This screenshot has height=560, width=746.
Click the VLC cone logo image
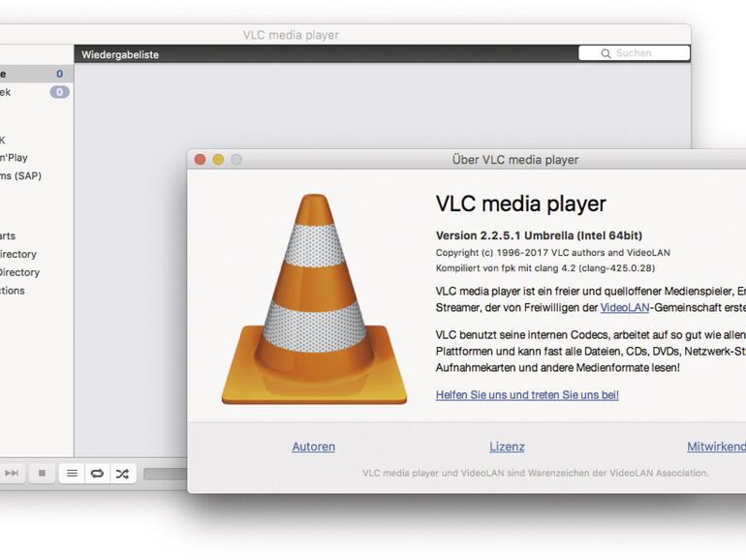coord(314,299)
